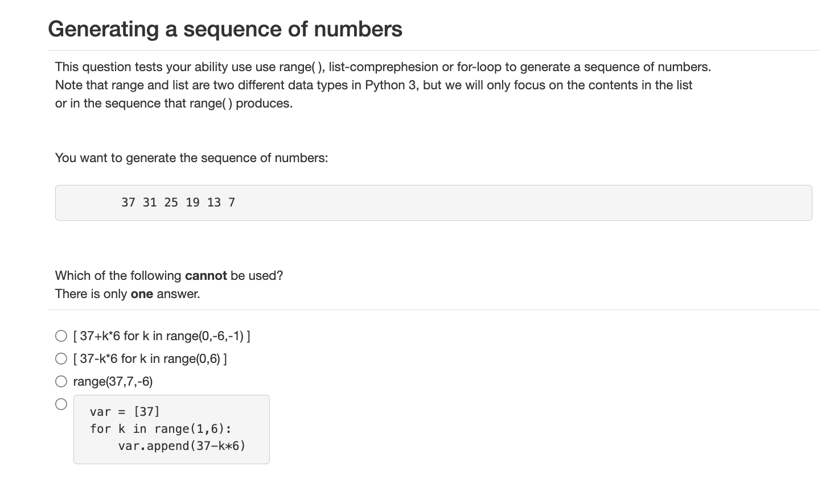This screenshot has width=830, height=504.
Task: Click the range(37,7,-6) answer label
Action: point(113,382)
